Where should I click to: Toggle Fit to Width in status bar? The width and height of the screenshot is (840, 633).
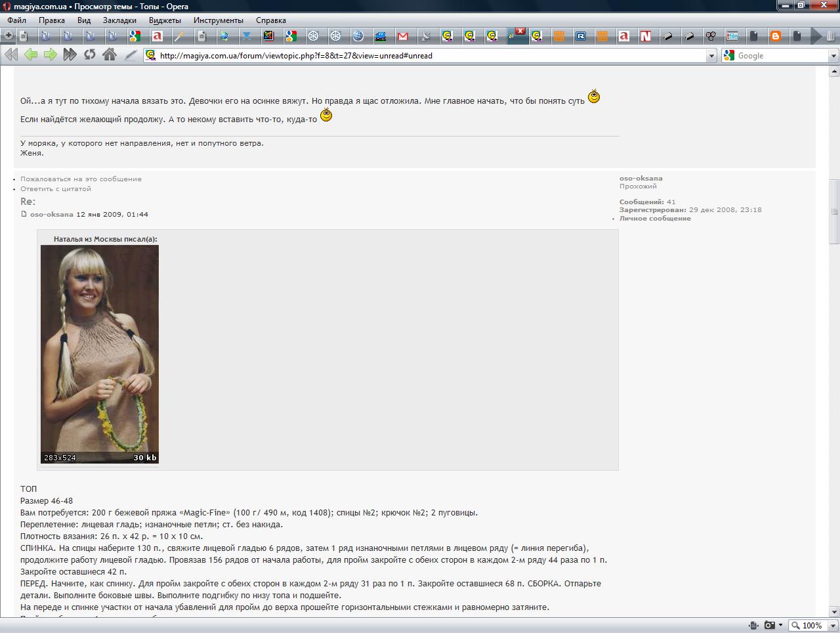point(753,625)
